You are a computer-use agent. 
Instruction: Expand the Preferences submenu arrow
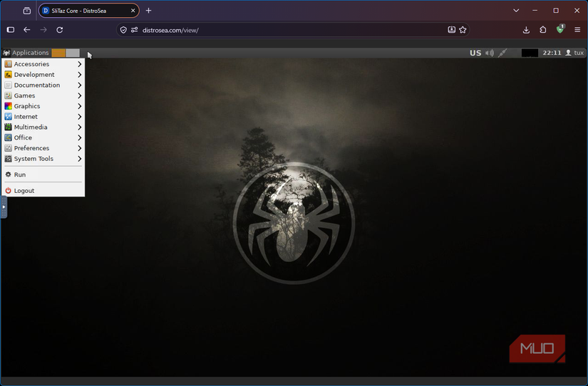click(x=80, y=148)
